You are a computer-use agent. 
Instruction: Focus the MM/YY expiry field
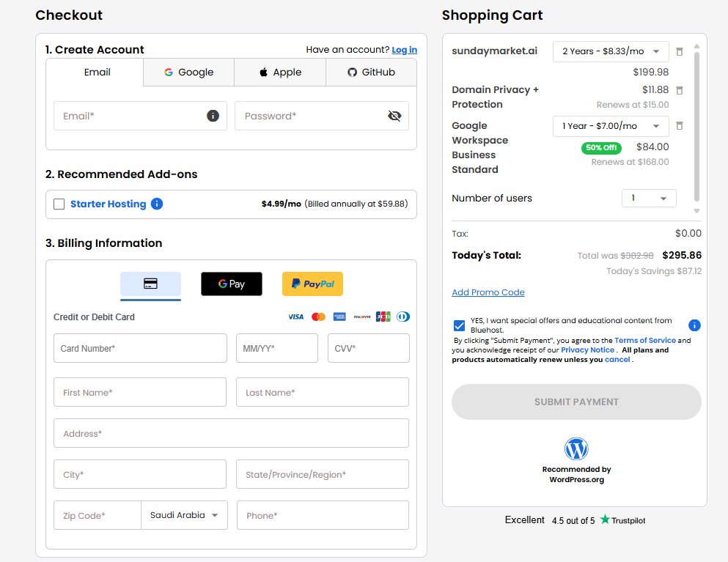pyautogui.click(x=277, y=348)
